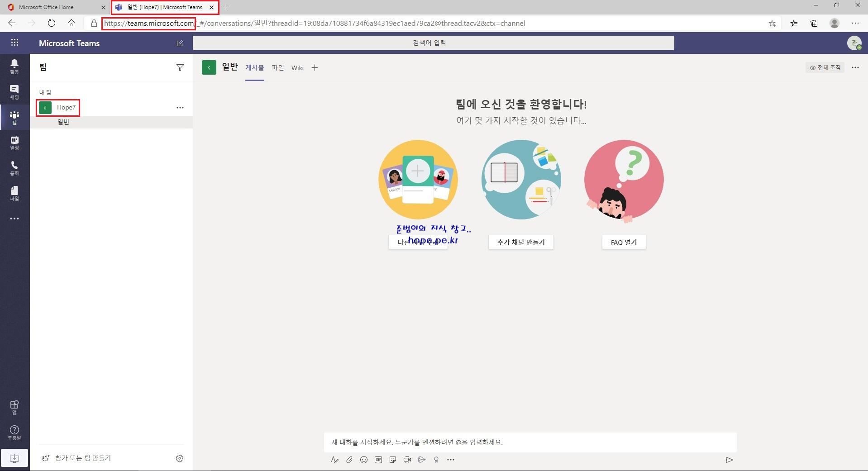Start a new chat with compose icon
The width and height of the screenshot is (868, 471).
(x=180, y=43)
